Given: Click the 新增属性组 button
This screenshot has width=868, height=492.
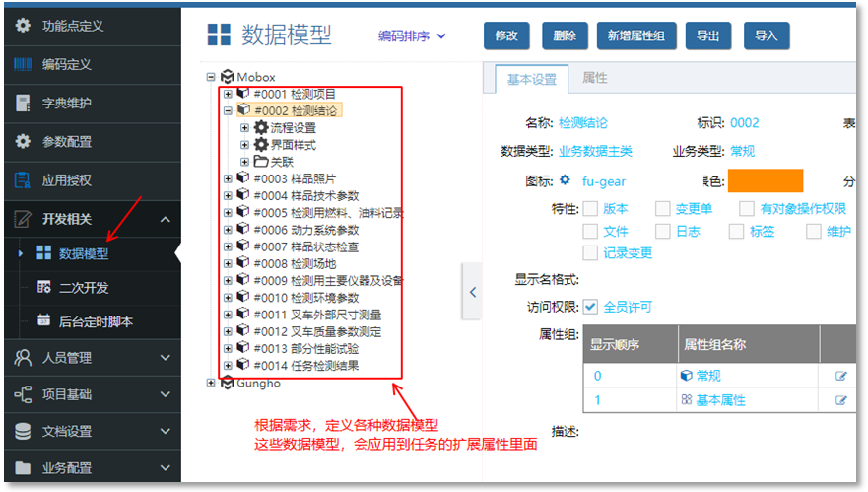Looking at the screenshot, I should (635, 35).
